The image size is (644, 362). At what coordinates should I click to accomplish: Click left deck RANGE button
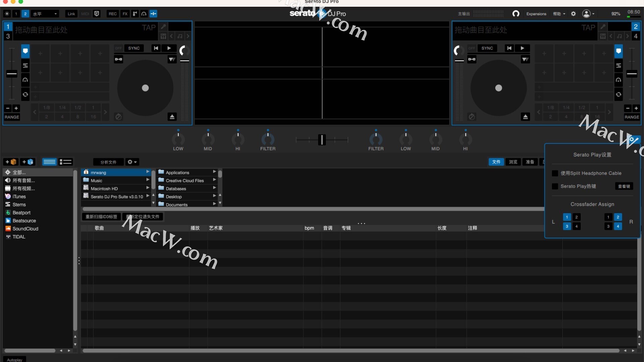pos(12,117)
